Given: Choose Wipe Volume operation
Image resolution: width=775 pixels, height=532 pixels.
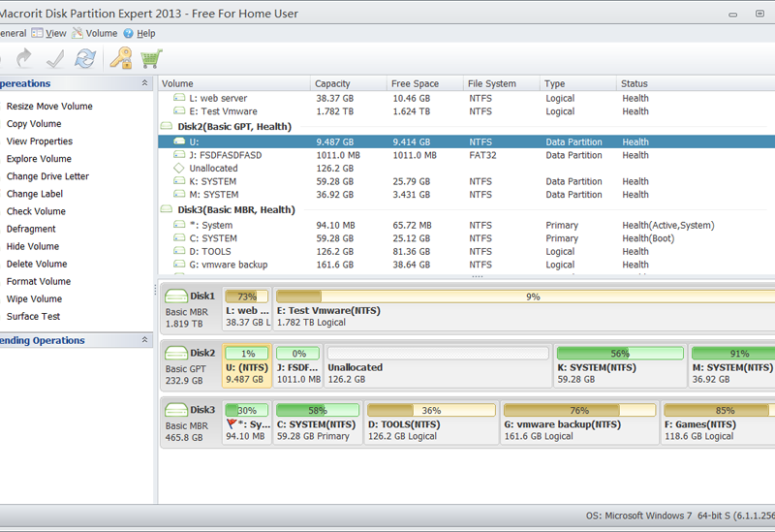Looking at the screenshot, I should point(34,298).
